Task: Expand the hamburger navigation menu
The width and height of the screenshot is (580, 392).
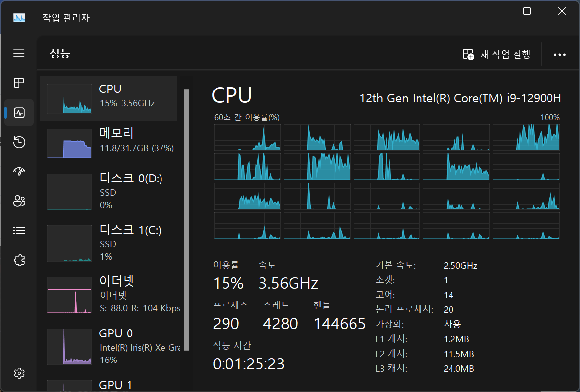Action: [19, 53]
